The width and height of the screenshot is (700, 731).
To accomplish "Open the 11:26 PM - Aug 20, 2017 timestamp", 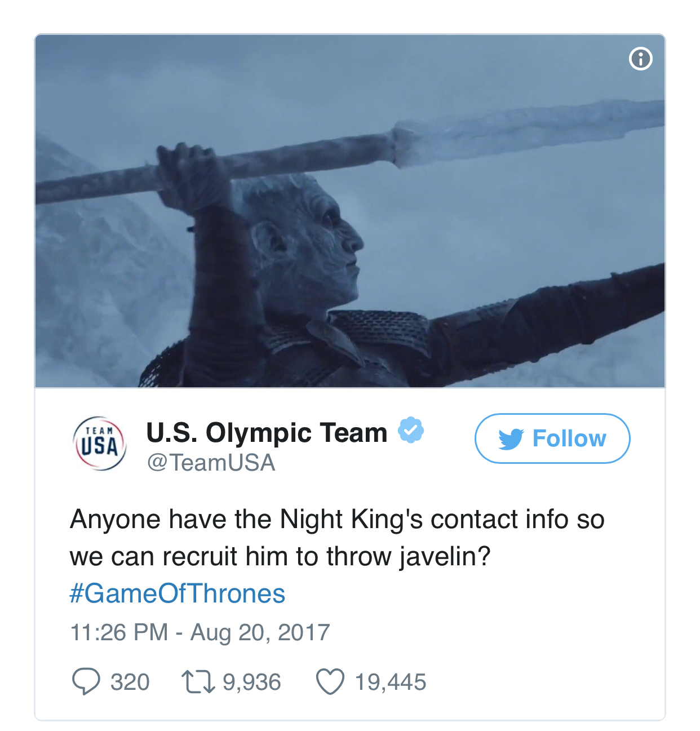I will tap(200, 632).
